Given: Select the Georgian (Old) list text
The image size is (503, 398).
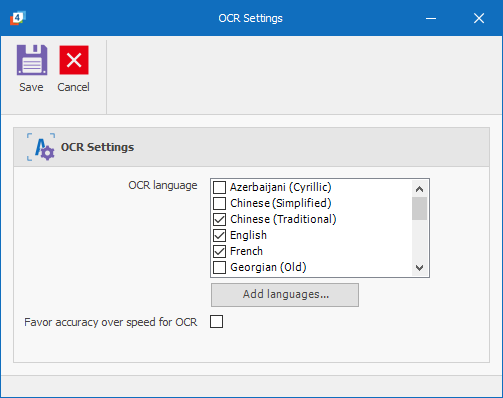Looking at the screenshot, I should [268, 267].
